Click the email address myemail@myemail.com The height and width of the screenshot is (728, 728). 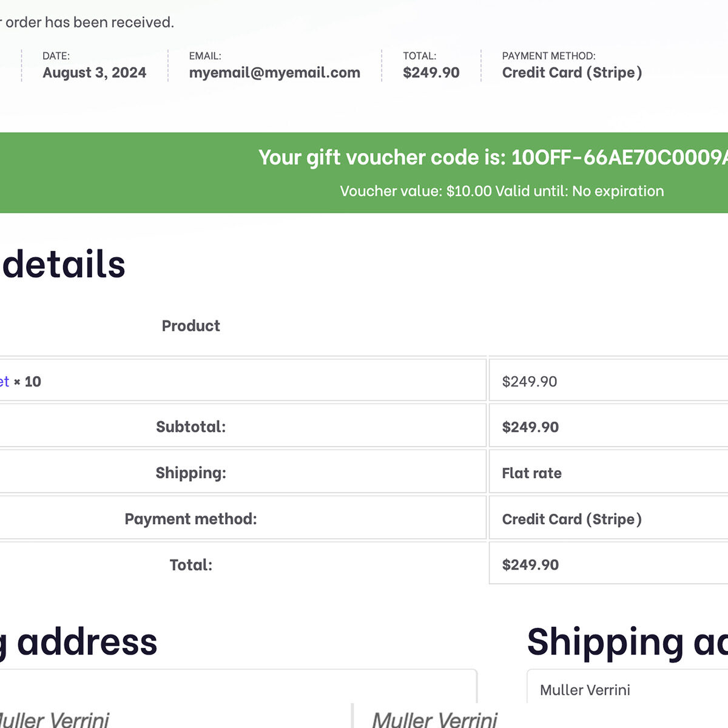tap(274, 73)
